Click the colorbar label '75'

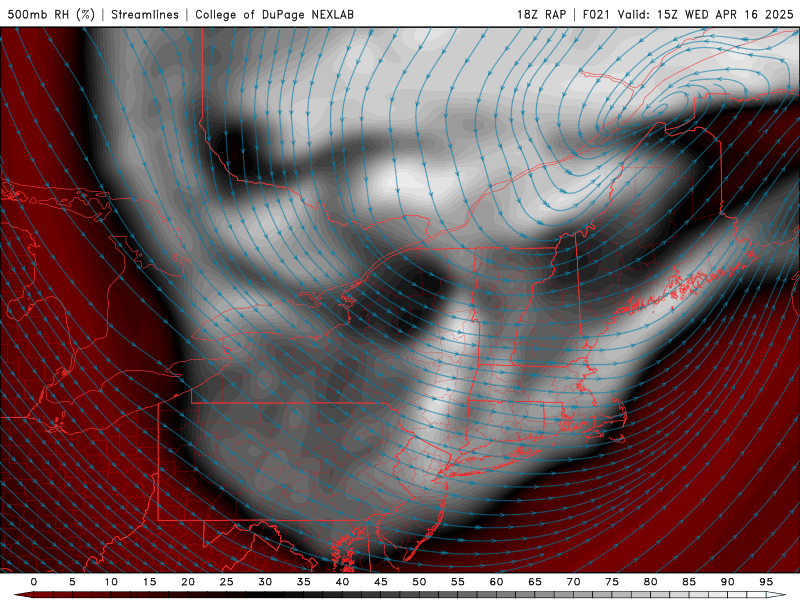pyautogui.click(x=612, y=582)
